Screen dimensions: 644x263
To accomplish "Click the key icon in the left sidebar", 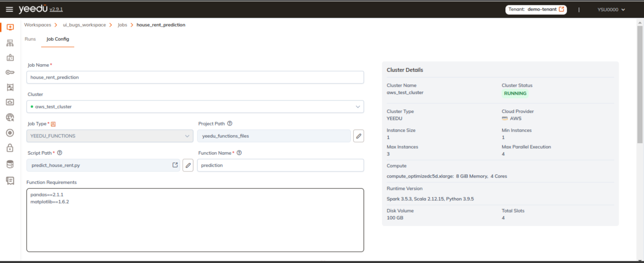I will point(10,73).
